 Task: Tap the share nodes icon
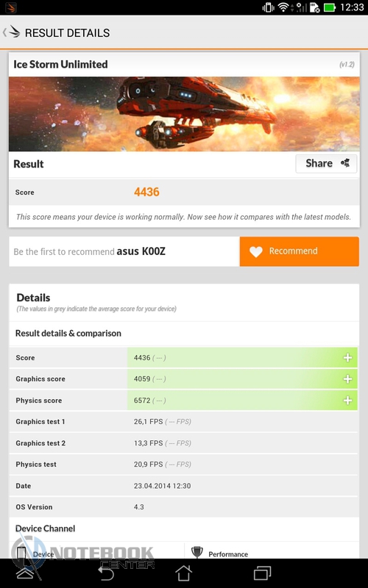pyautogui.click(x=344, y=163)
